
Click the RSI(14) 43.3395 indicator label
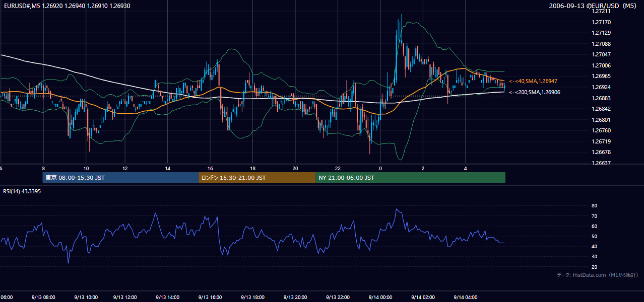pyautogui.click(x=22, y=191)
